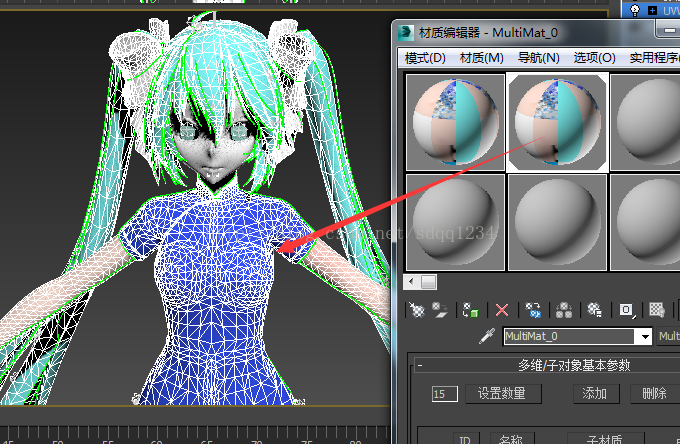Image resolution: width=680 pixels, height=444 pixels.
Task: Click the 设置数量 button
Action: [x=503, y=394]
